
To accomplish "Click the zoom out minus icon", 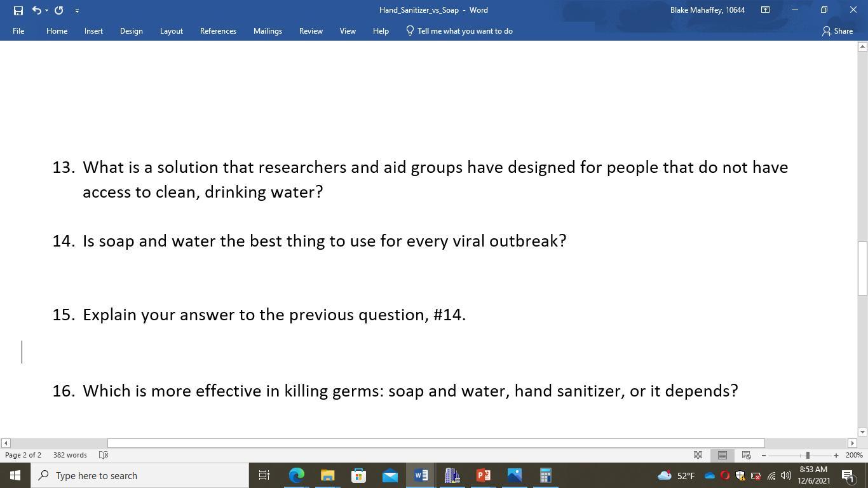I will 764,455.
